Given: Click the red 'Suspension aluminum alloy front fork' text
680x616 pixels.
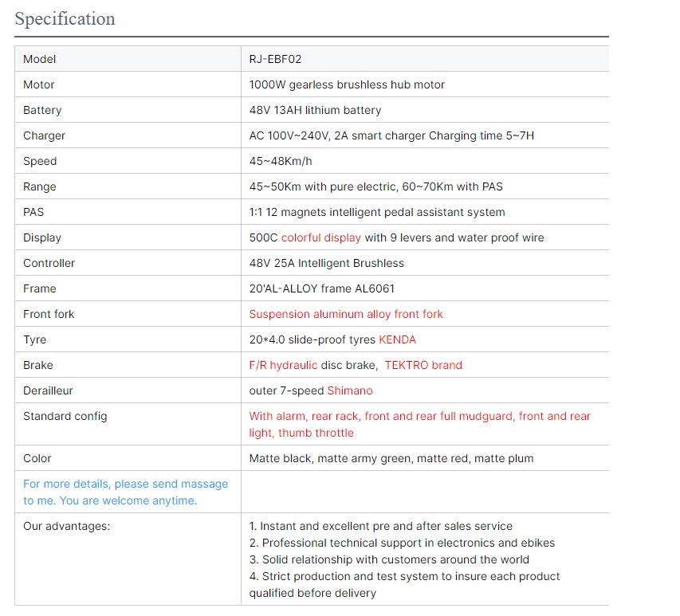Looking at the screenshot, I should (x=346, y=314).
